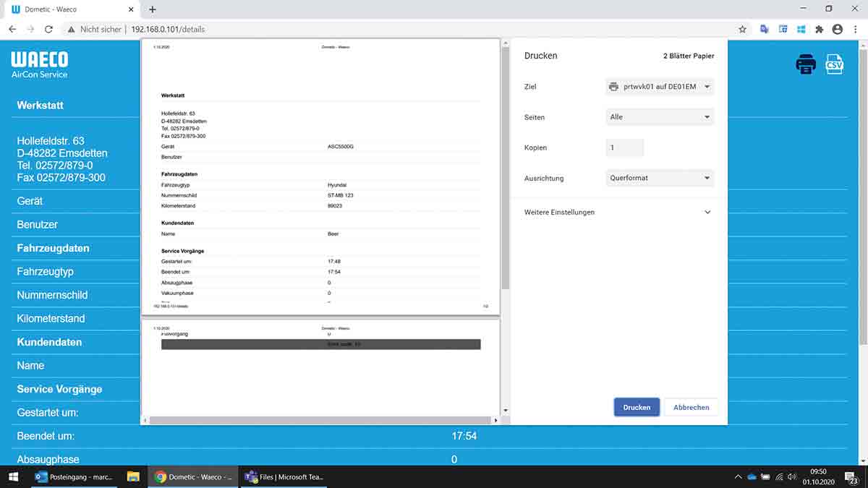
Task: Bookmark page with the star icon
Action: click(742, 30)
